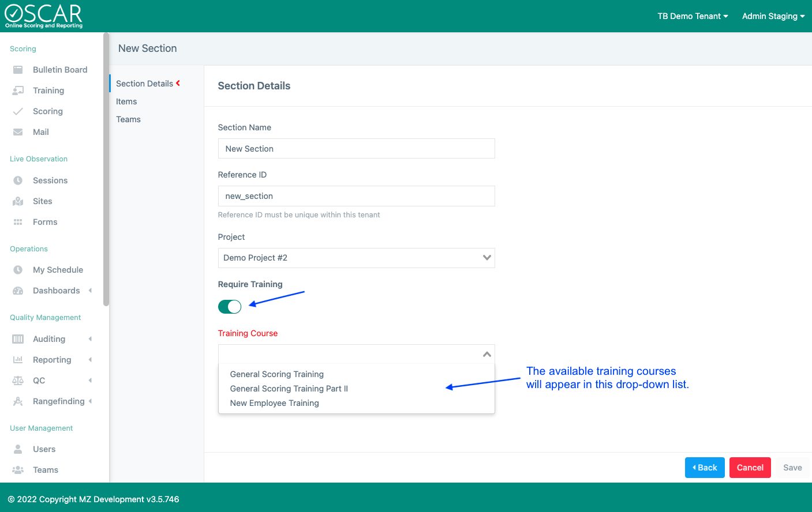Expand the Dashboards submenu arrow
This screenshot has height=512, width=812.
point(90,291)
